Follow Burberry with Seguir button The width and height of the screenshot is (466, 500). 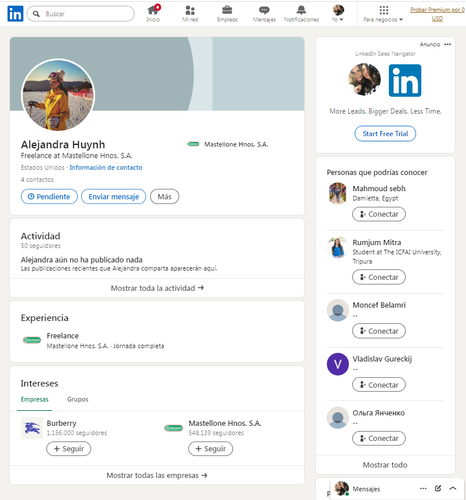point(68,449)
